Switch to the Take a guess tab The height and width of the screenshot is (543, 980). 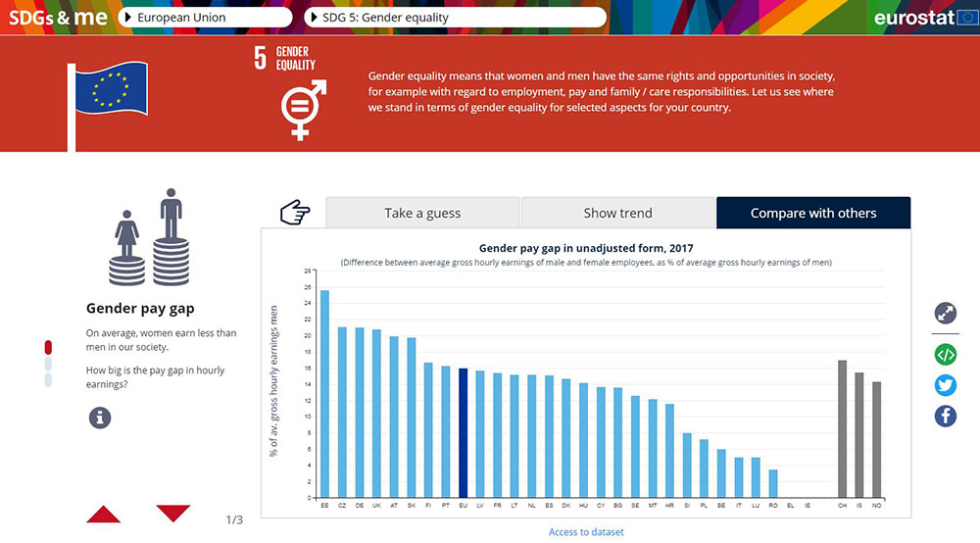click(x=422, y=213)
